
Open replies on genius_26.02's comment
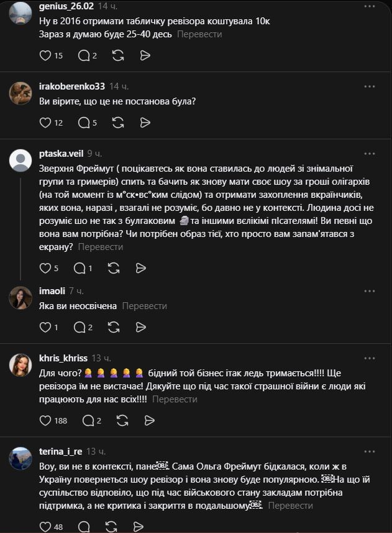pos(84,55)
